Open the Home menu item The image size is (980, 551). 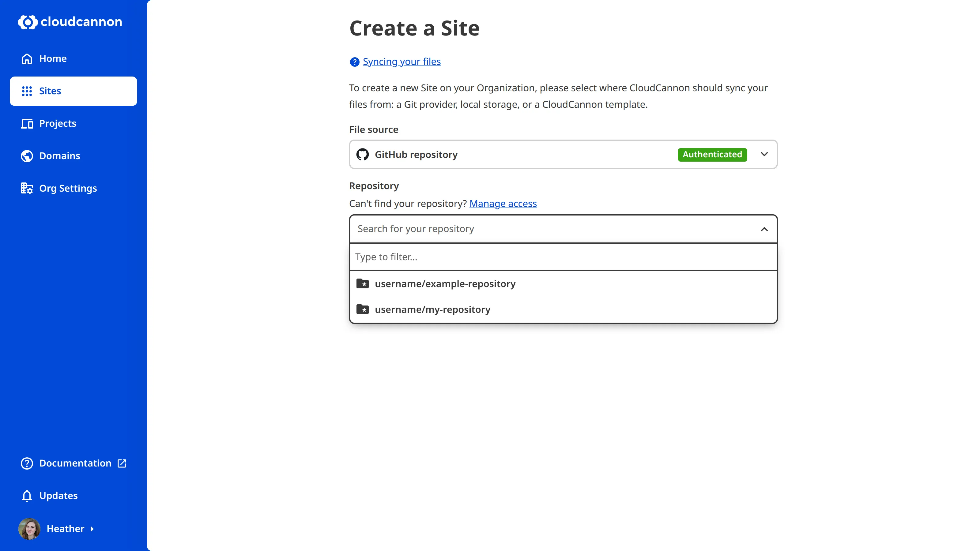(x=73, y=58)
